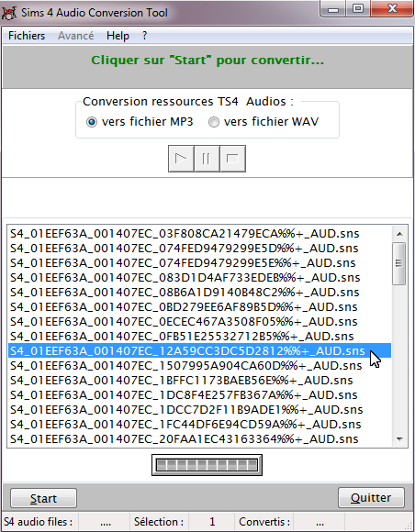
Task: Click 'S4 audio files :' status label
Action: [38, 522]
